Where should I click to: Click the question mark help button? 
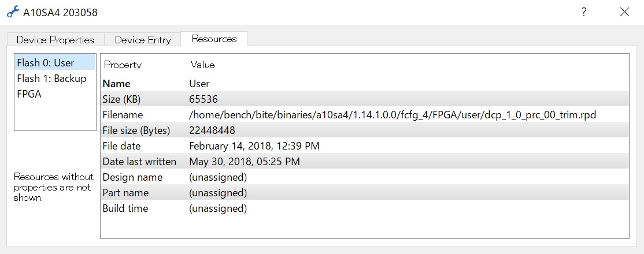tap(584, 12)
